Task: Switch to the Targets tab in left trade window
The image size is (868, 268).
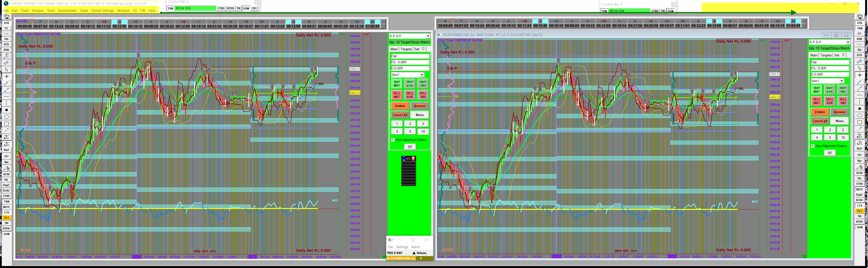Action: (406, 49)
